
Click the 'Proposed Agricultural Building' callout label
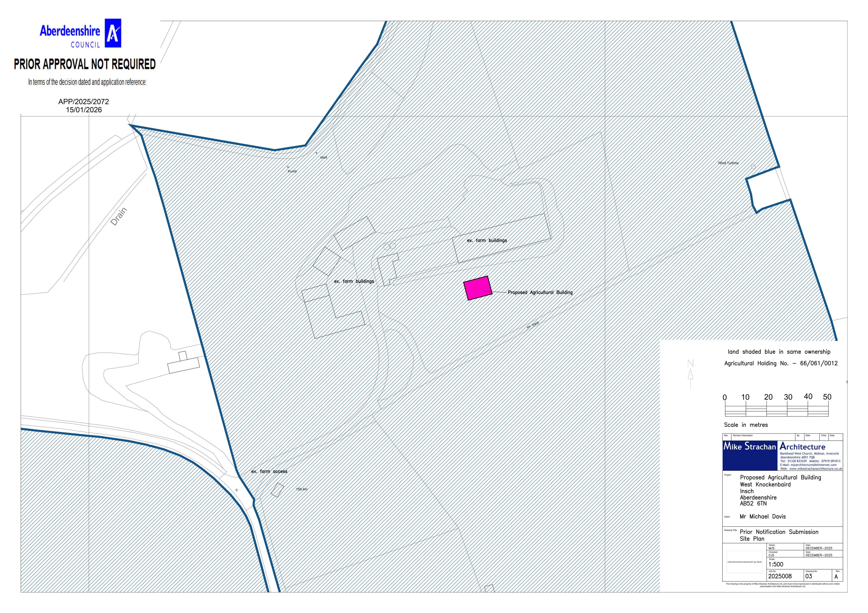[x=540, y=292]
